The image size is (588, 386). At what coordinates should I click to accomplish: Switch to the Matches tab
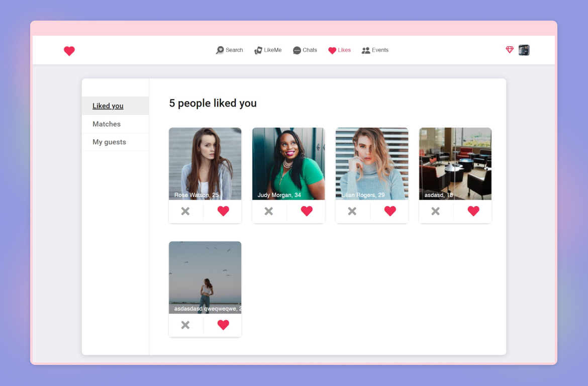(x=116, y=124)
